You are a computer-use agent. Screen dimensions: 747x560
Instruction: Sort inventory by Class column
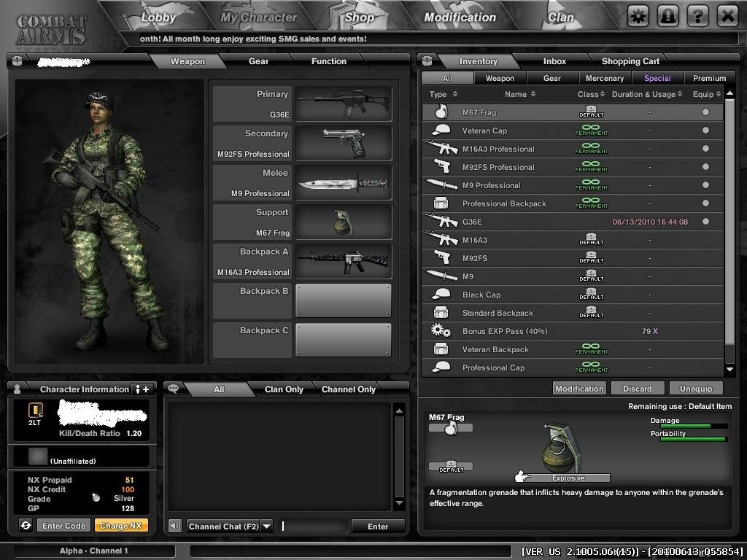click(x=591, y=94)
